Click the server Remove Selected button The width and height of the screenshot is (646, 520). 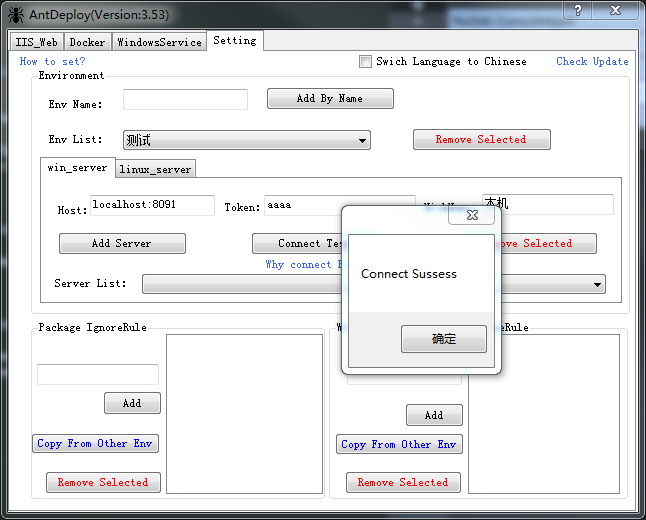pos(548,244)
